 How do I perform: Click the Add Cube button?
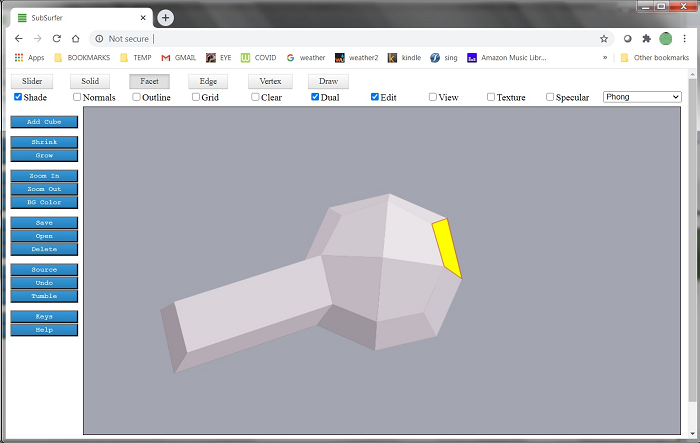[44, 122]
